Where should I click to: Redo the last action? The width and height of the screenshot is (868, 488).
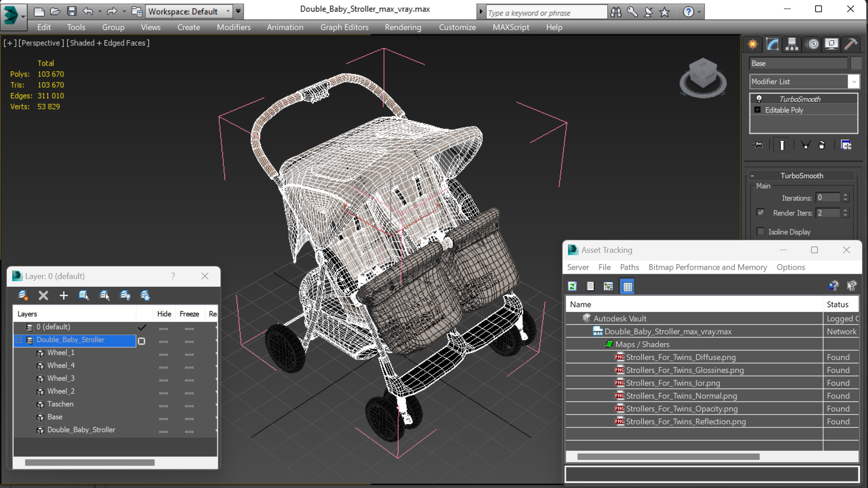pyautogui.click(x=112, y=11)
